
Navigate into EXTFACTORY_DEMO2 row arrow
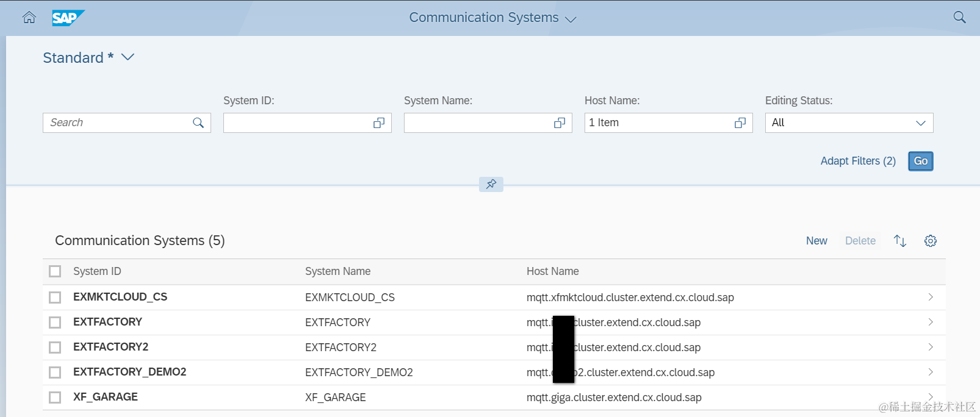click(931, 372)
